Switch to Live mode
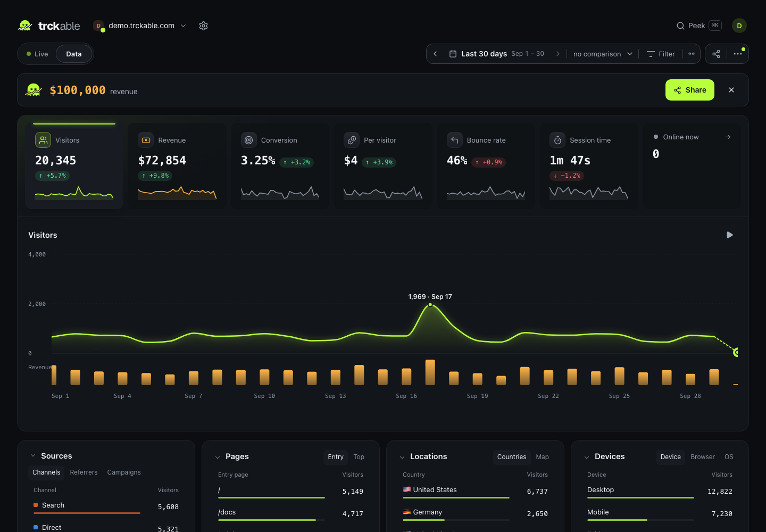Viewport: 766px width, 532px height. pos(37,54)
